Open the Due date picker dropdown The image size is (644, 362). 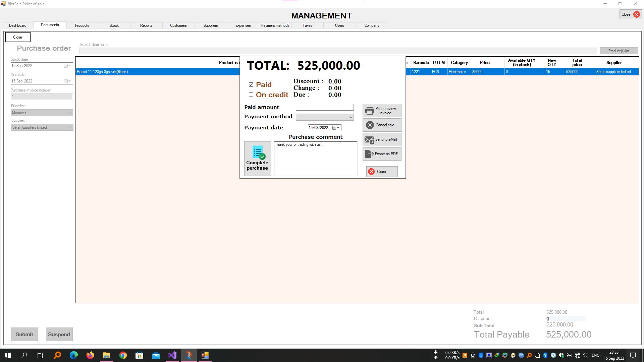[70, 81]
